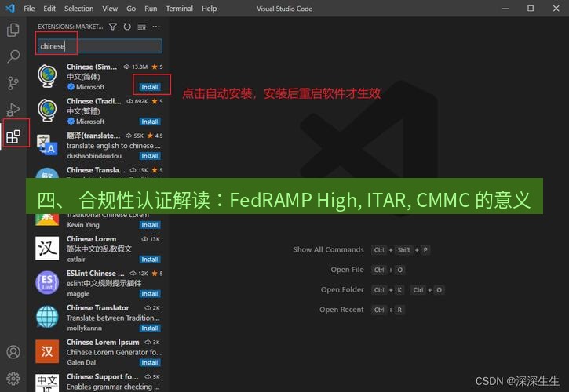Image resolution: width=569 pixels, height=392 pixels.
Task: Open the Selection menu
Action: (x=78, y=9)
